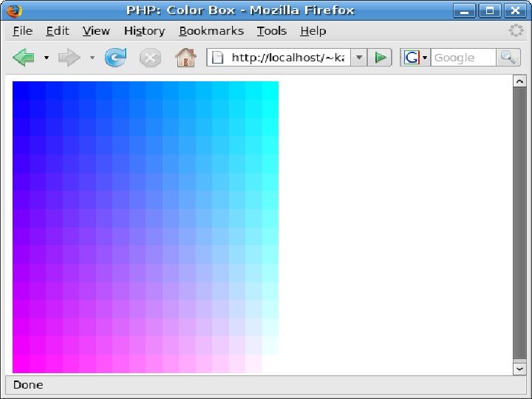Viewport: 532px width, 399px height.
Task: Click the Firefox logo in the title bar
Action: click(14, 10)
